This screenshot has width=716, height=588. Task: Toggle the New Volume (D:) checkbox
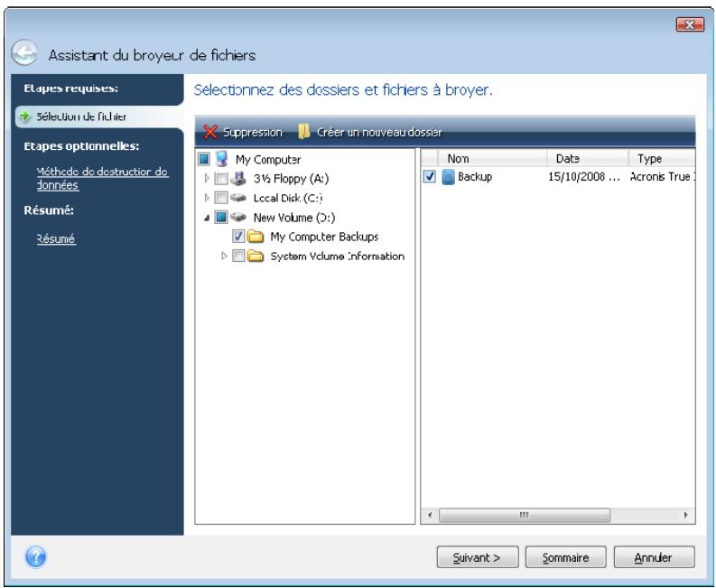tap(221, 217)
